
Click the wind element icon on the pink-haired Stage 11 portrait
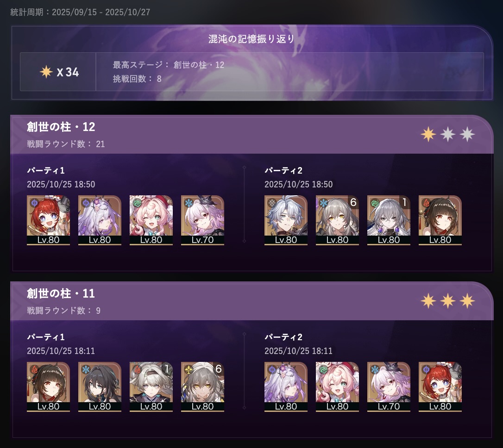(x=323, y=369)
